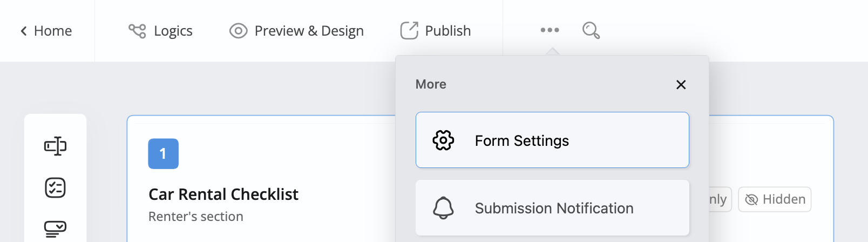This screenshot has height=242, width=868.
Task: Click the Submission Notification bell icon
Action: (443, 208)
